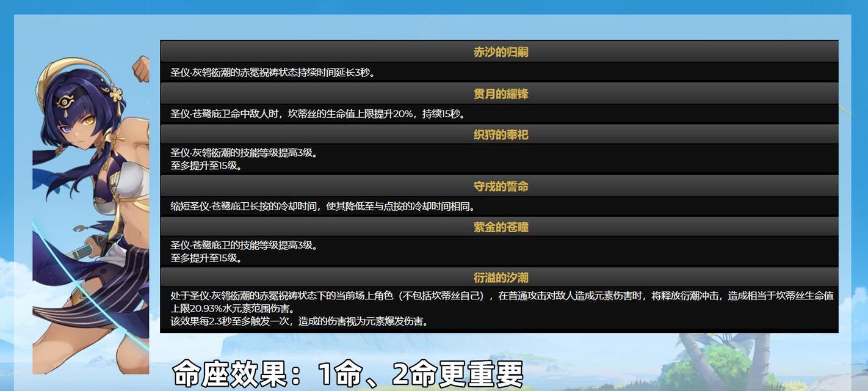Select the 衍溢的汐潮 constellation title
Viewport: 868px width, 391px height.
point(500,278)
